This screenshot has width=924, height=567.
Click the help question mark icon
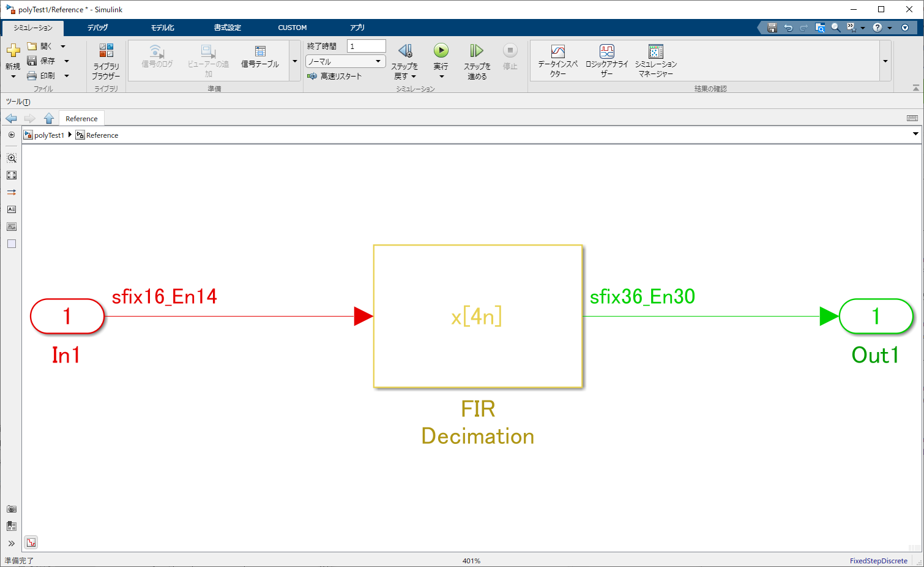pos(877,28)
